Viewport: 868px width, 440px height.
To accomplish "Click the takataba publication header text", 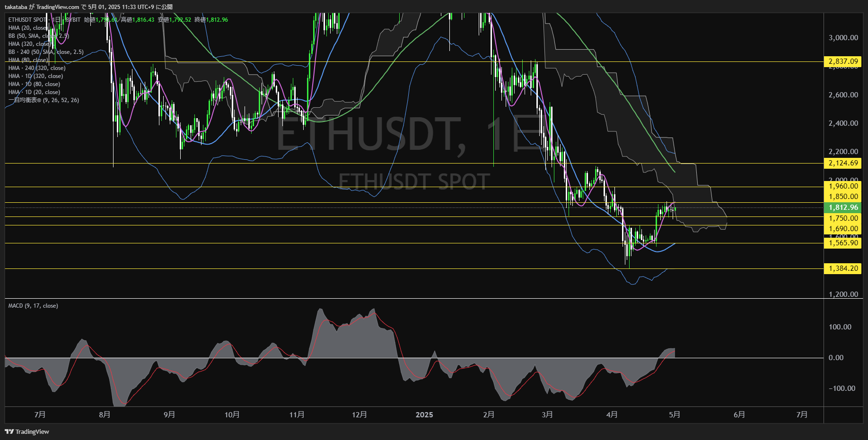I will click(x=88, y=7).
